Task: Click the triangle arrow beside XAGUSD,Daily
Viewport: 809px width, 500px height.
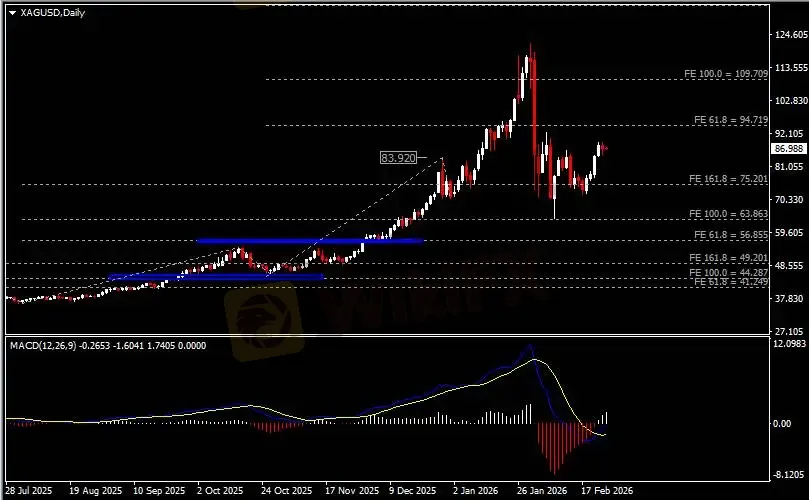Action: [x=13, y=13]
